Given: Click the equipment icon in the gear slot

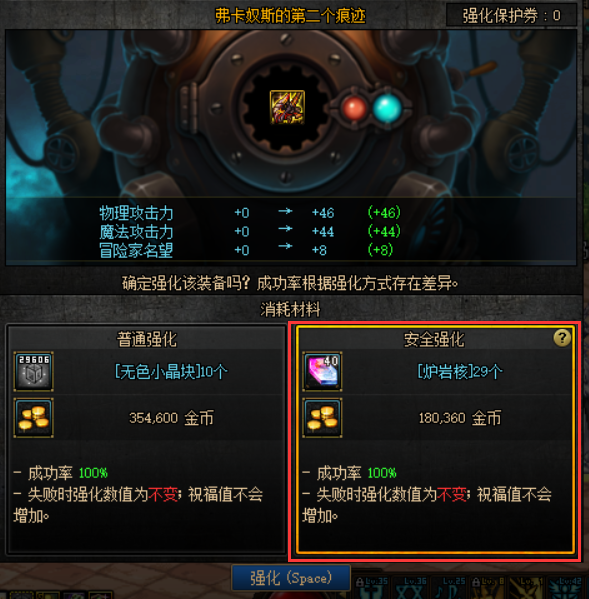Looking at the screenshot, I should (287, 107).
